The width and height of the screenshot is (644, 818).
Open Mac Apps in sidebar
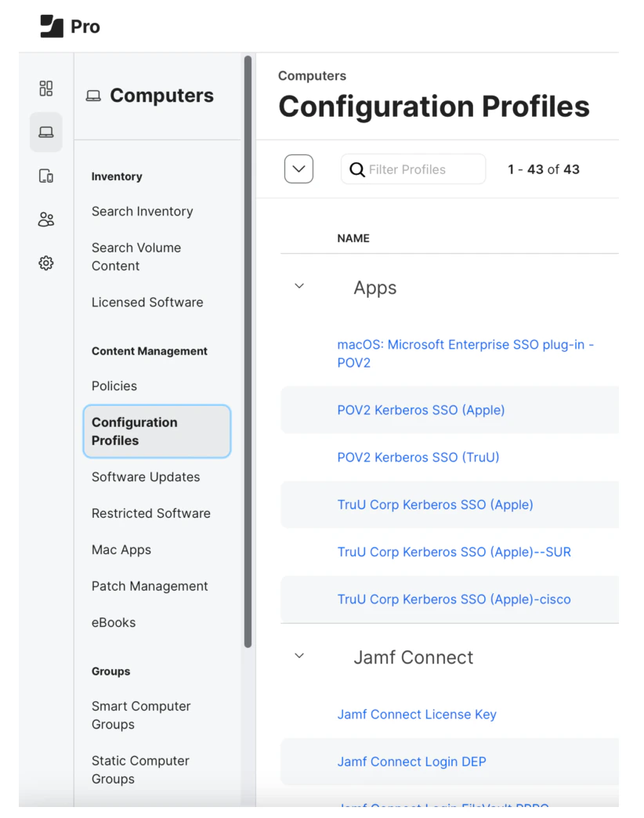click(121, 550)
